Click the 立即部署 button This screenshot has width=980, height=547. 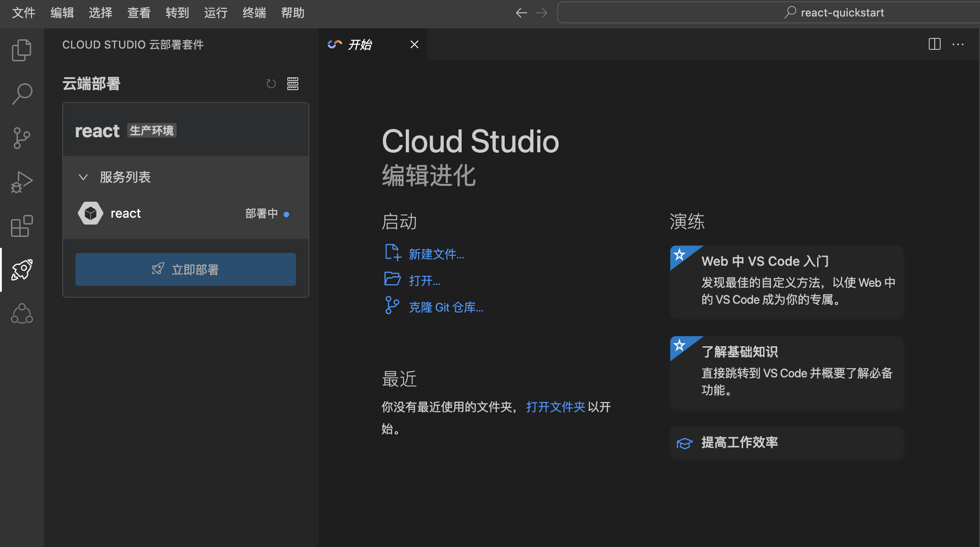[186, 269]
